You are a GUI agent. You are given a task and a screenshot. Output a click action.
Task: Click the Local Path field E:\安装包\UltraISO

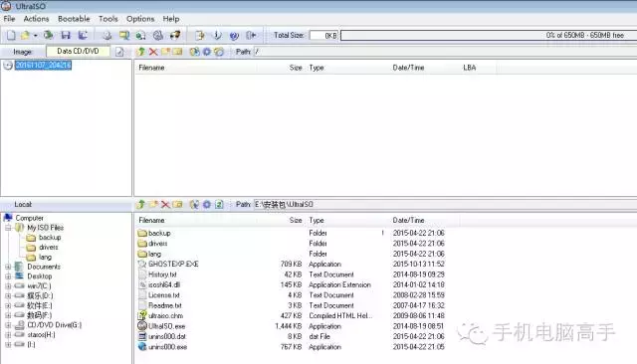[445, 204]
